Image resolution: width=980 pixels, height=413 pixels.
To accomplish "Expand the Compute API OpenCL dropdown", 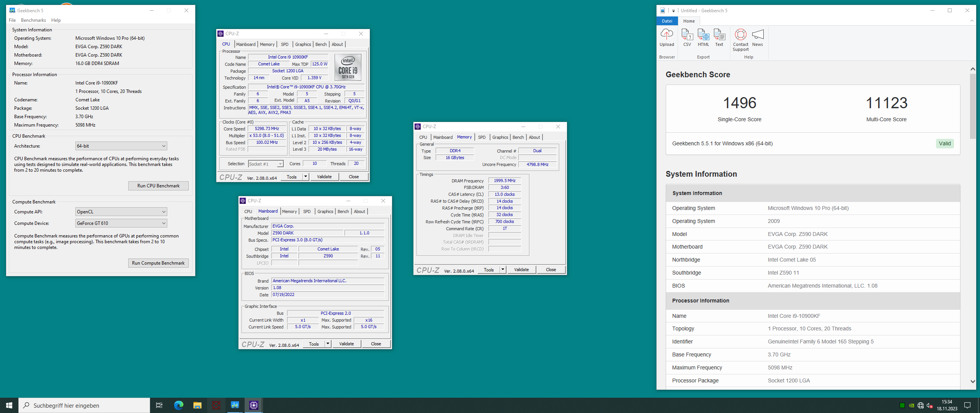I will 121,212.
